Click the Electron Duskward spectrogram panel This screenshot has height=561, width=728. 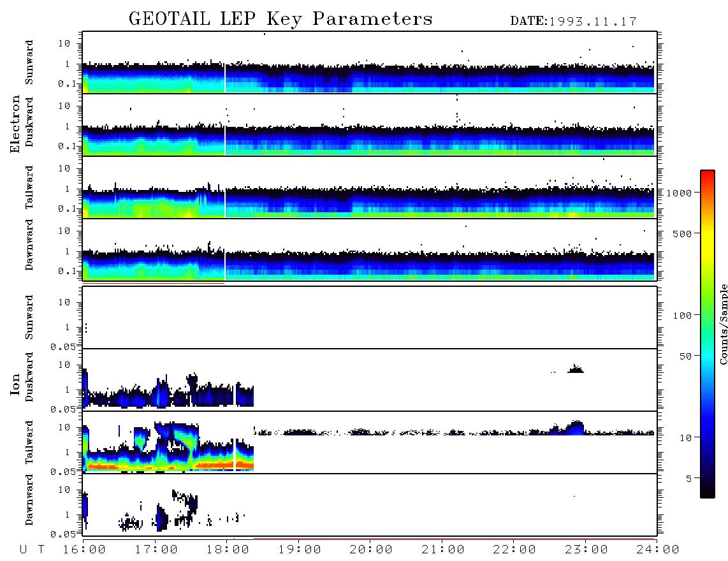(x=370, y=124)
